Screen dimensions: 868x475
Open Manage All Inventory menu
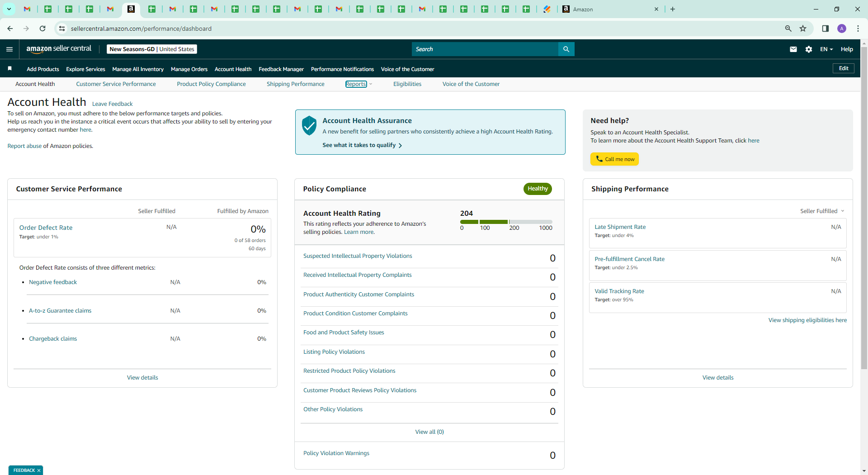pyautogui.click(x=138, y=69)
